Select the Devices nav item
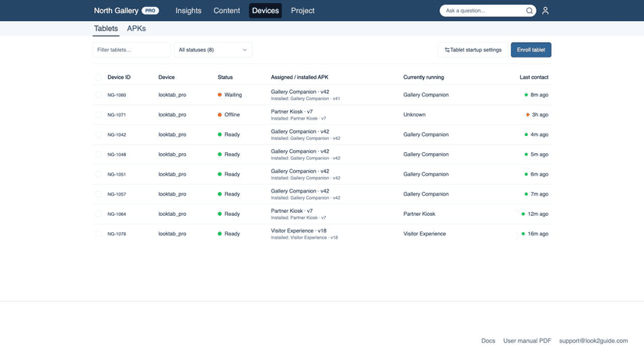 (x=265, y=11)
